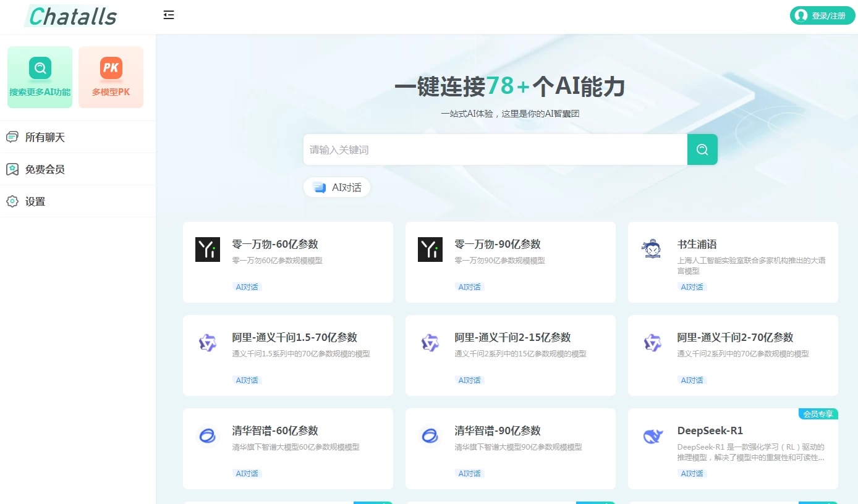Screen dimensions: 858x504
Task: Click the AI对话 tag on 零一万物-90亿参数 card
Action: [x=469, y=287]
